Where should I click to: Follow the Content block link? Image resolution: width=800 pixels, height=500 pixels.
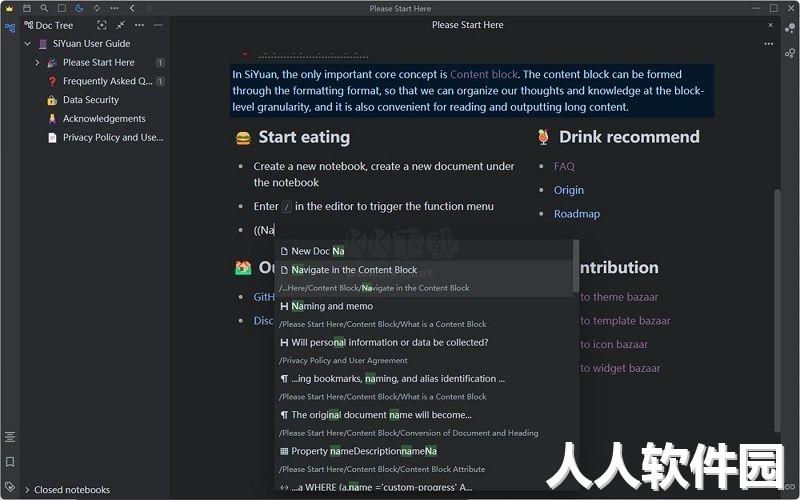pyautogui.click(x=484, y=74)
